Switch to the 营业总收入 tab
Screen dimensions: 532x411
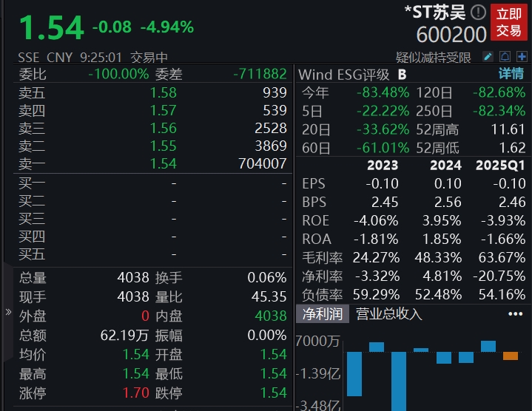coord(389,313)
